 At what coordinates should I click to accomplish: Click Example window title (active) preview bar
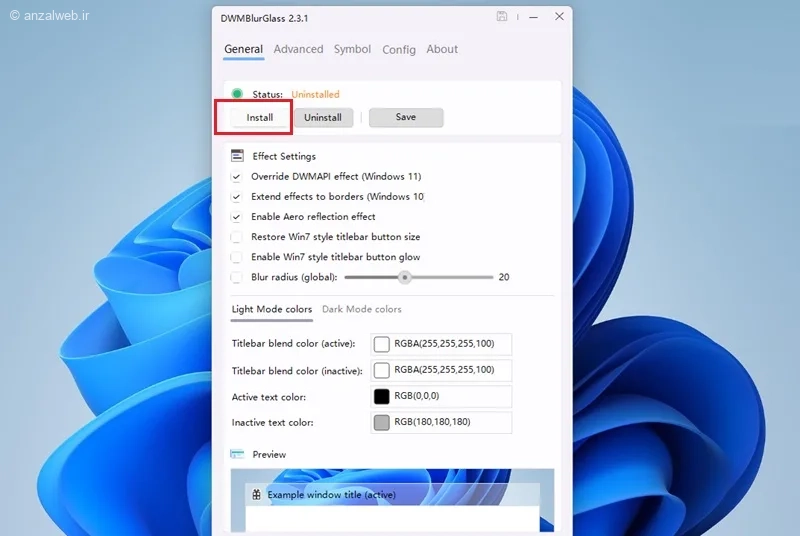(392, 494)
